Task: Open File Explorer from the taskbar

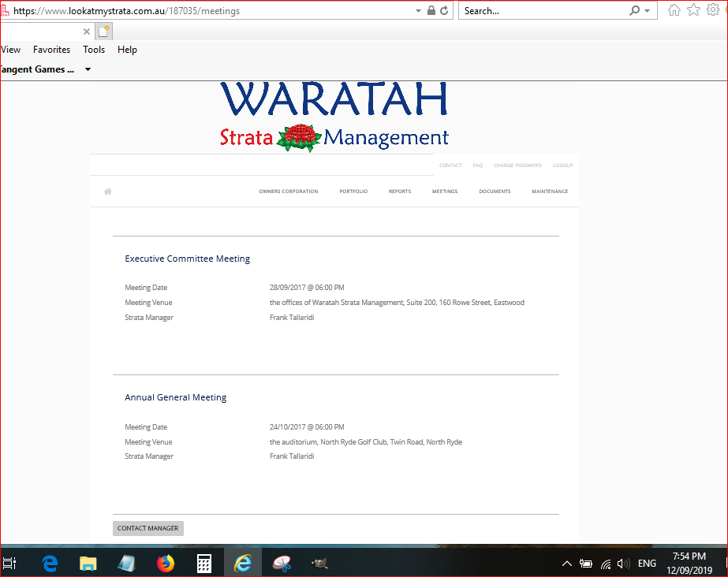Action: click(x=88, y=564)
